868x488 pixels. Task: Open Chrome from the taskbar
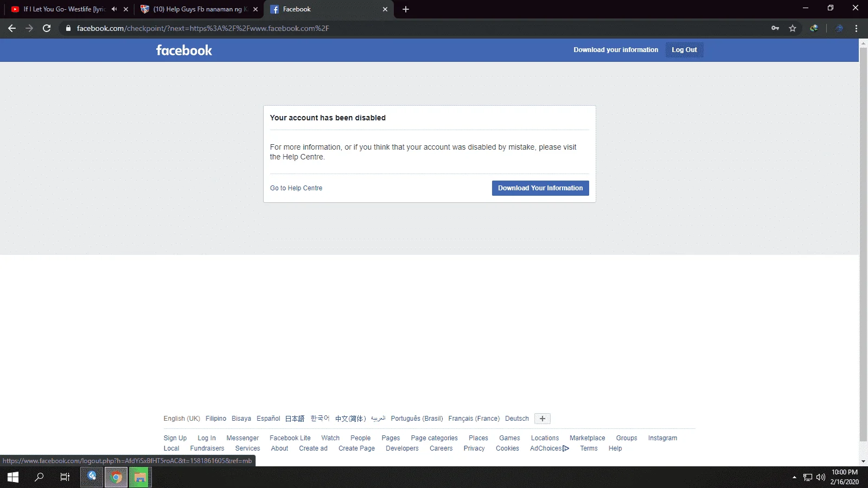tap(116, 477)
